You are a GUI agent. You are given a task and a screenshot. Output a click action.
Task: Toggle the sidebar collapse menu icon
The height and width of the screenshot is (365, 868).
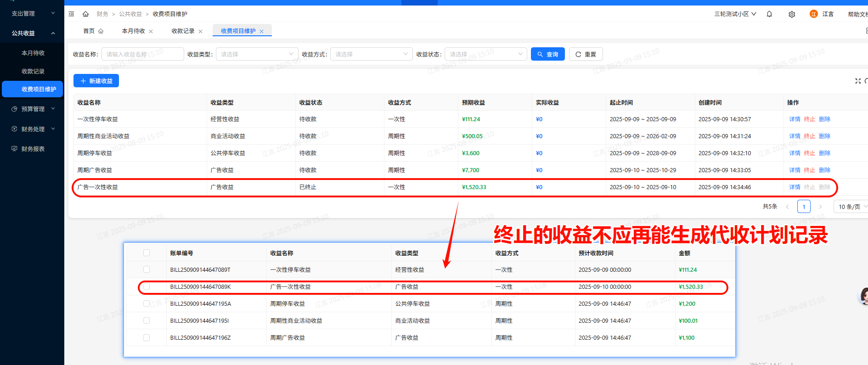click(x=71, y=14)
